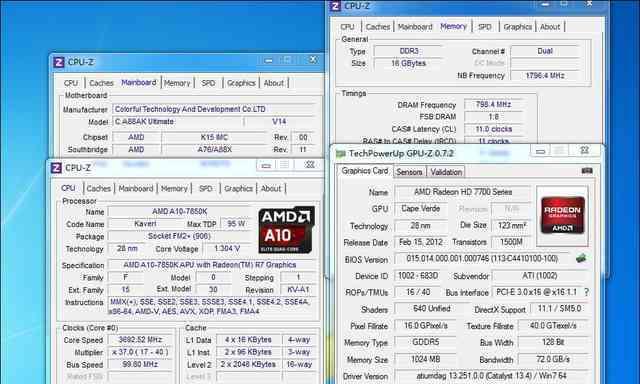Click the Bus Interface question mark help icon
The image size is (640, 384).
tap(587, 292)
